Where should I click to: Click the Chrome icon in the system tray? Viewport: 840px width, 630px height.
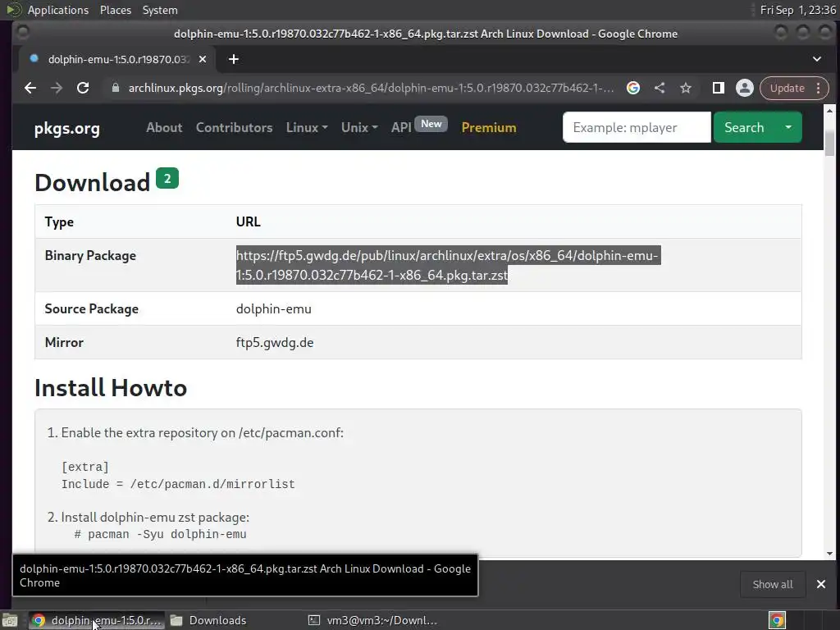778,620
